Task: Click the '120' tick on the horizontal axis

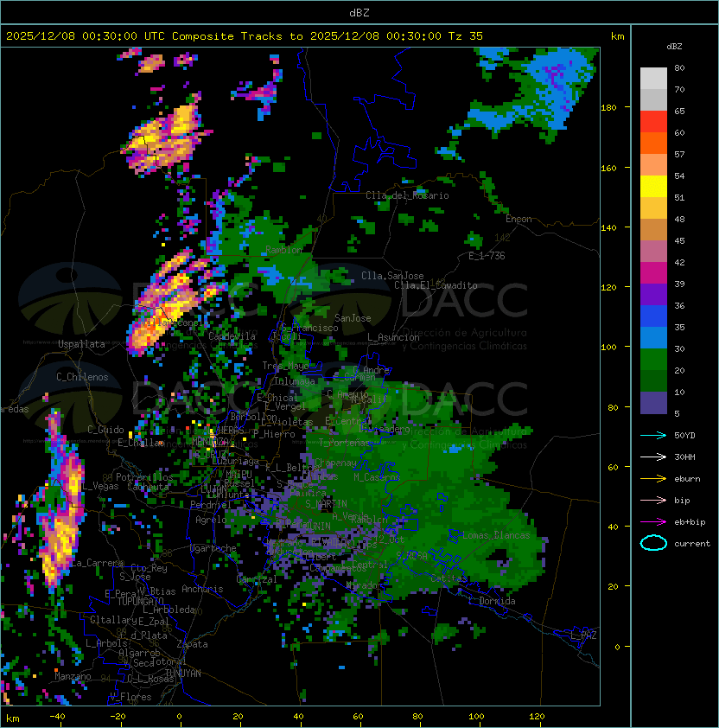Action: pyautogui.click(x=537, y=717)
